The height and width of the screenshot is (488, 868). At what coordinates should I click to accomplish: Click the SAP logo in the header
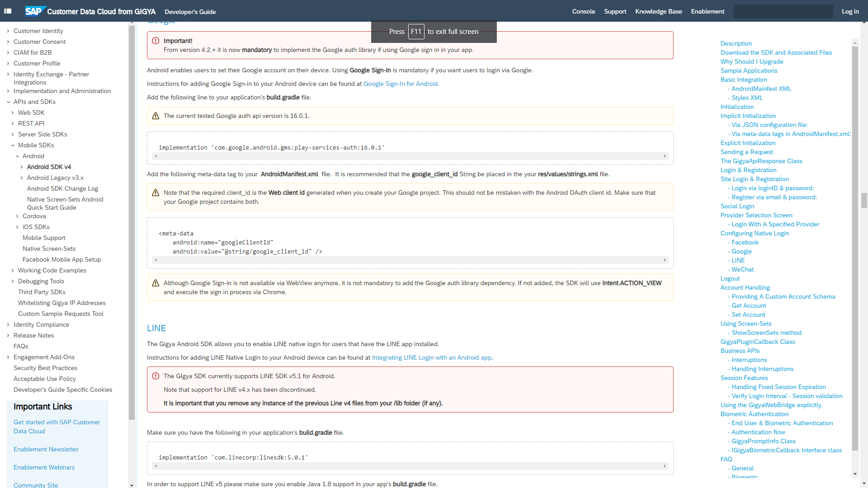pos(36,11)
